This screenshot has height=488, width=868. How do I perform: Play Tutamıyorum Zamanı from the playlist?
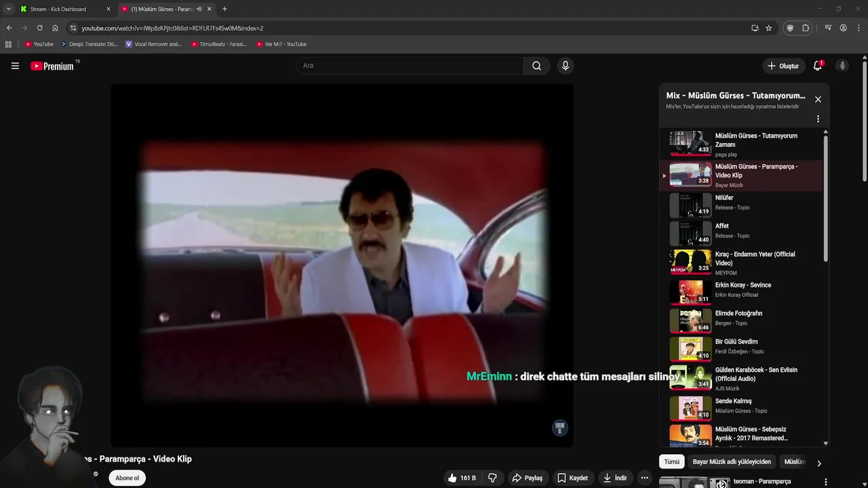[743, 144]
